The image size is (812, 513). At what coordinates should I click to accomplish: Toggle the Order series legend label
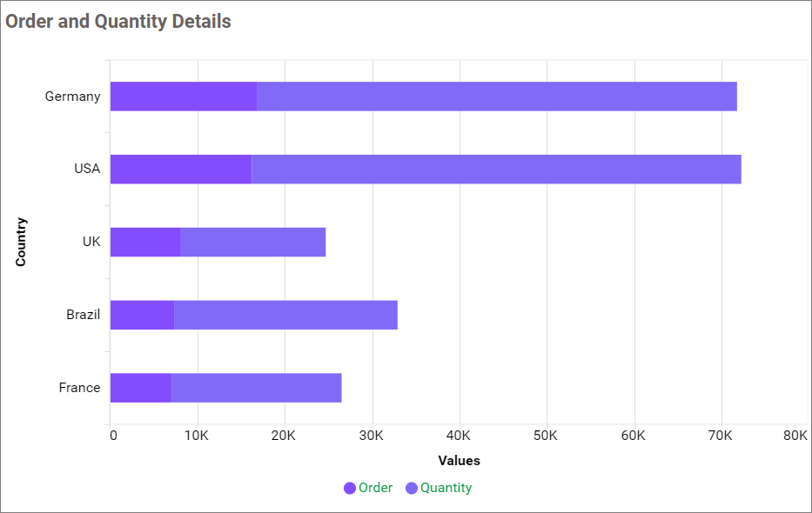pyautogui.click(x=375, y=488)
